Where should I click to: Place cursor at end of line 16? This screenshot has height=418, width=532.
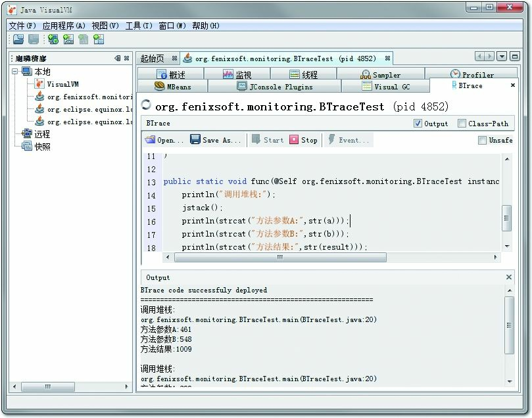(x=350, y=221)
